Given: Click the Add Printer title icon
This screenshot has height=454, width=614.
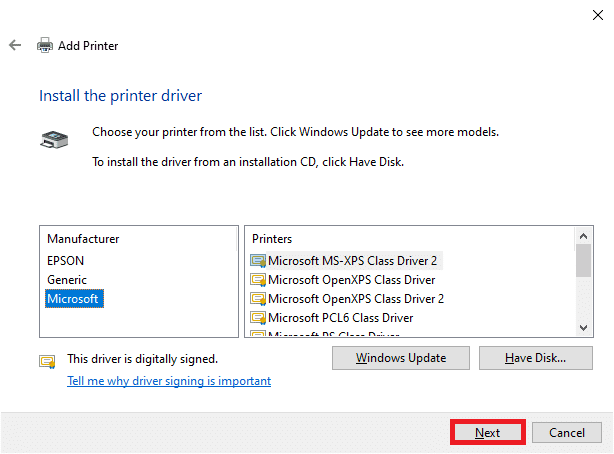Looking at the screenshot, I should point(45,45).
